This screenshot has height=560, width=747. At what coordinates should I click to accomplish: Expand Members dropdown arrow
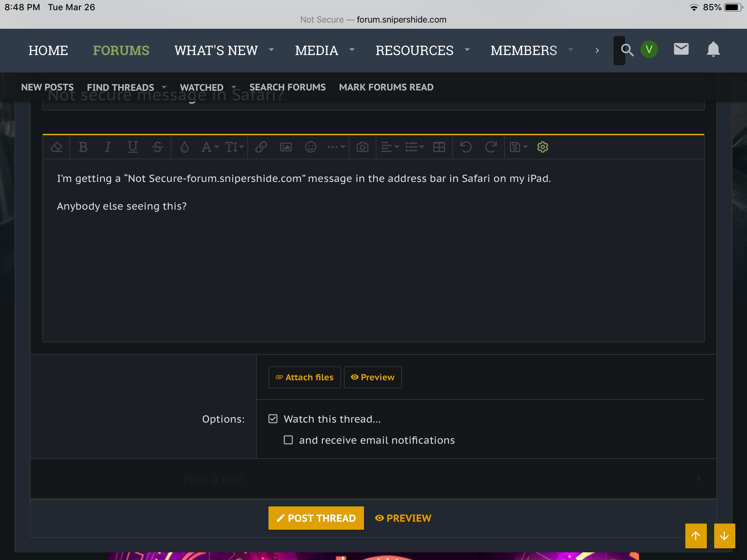(x=570, y=50)
